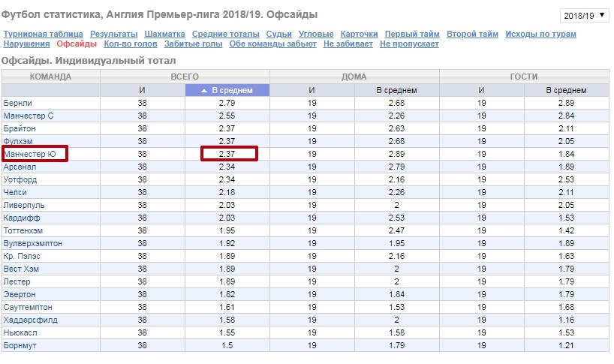Screen dimensions: 614x364
Task: Open the Нарушения link
Action: pyautogui.click(x=26, y=44)
